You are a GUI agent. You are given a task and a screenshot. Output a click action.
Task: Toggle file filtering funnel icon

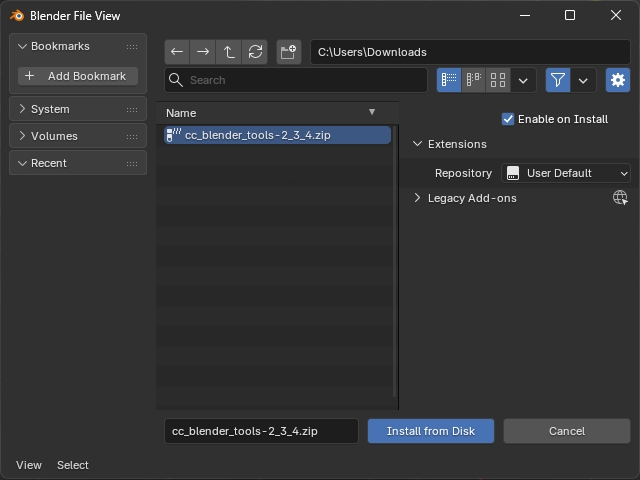558,80
